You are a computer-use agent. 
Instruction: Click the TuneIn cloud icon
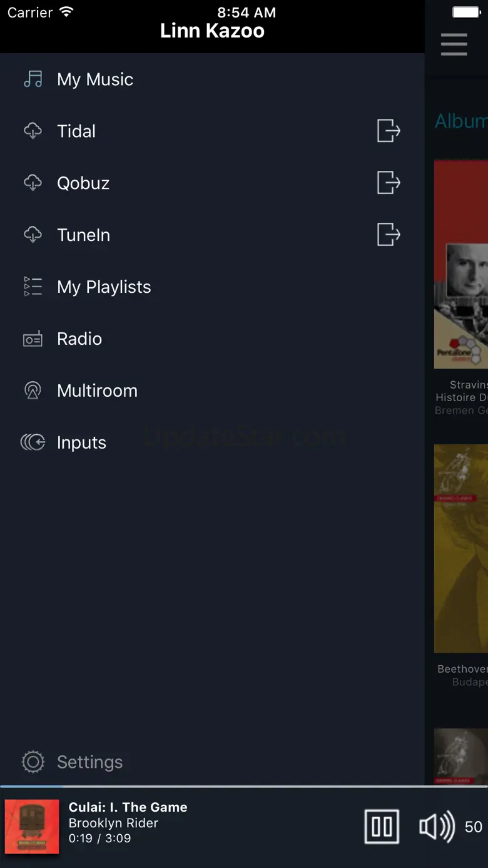[33, 235]
